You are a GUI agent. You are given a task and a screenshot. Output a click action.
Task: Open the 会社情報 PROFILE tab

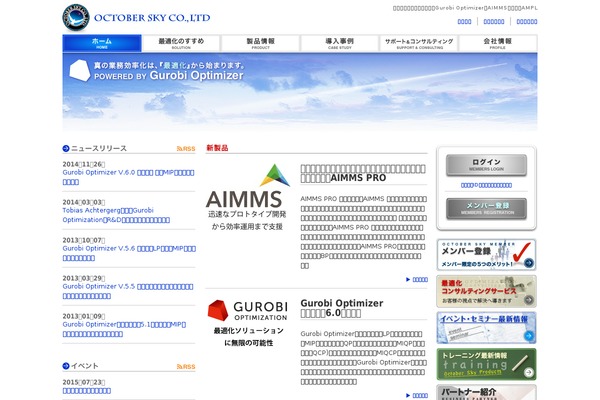click(x=498, y=43)
